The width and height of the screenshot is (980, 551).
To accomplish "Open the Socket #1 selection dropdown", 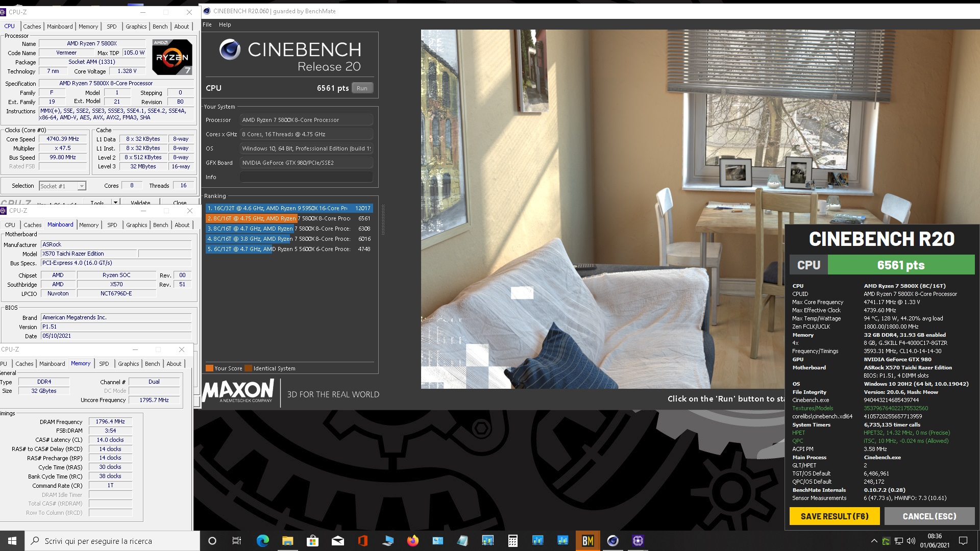I will pyautogui.click(x=63, y=186).
